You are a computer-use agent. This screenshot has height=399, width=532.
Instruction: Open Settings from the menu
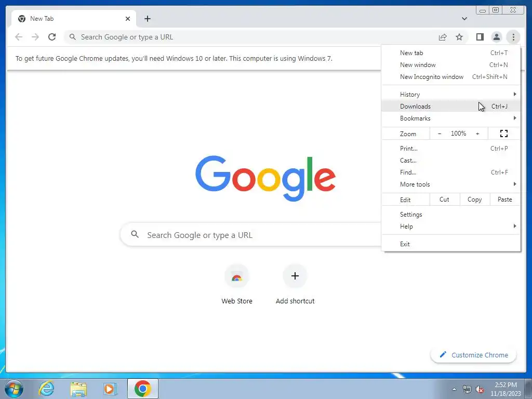(451, 215)
